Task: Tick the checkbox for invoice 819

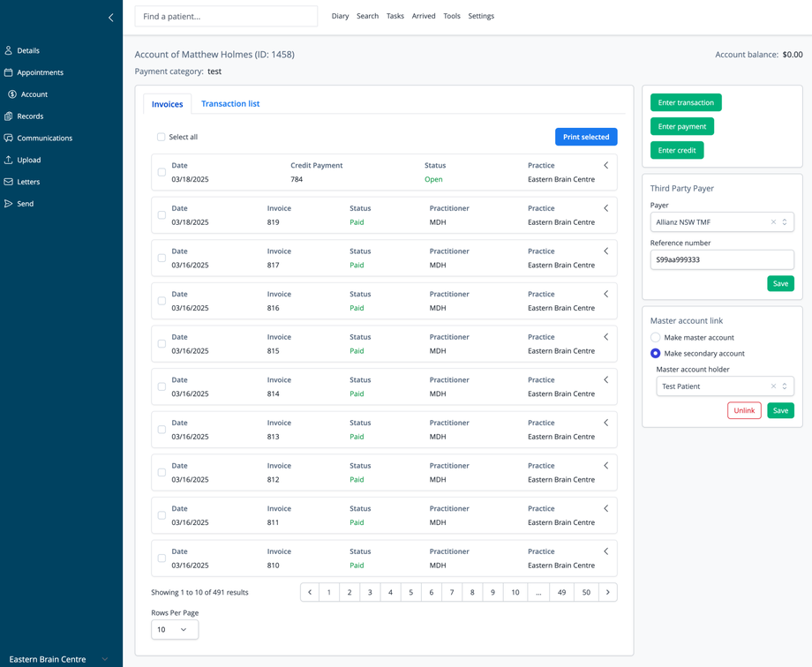Action: pos(162,215)
